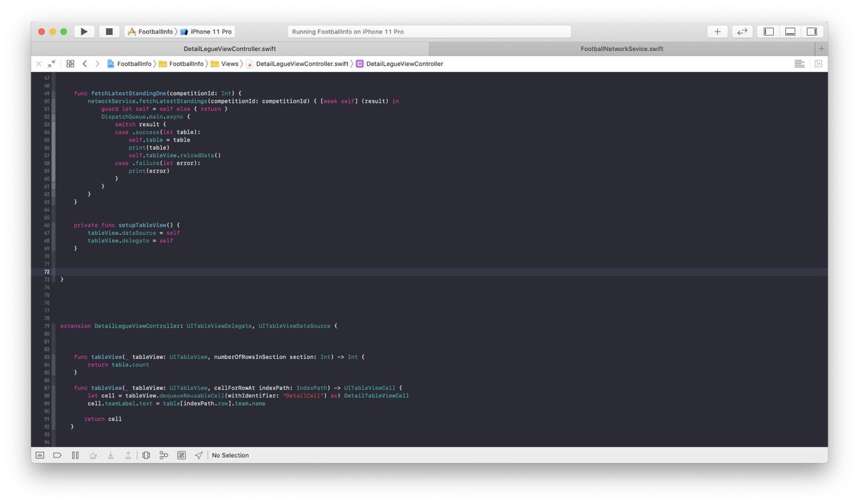Click DetailTableViewCell in the cast expression
Viewport: 859px width, 504px height.
[376, 396]
